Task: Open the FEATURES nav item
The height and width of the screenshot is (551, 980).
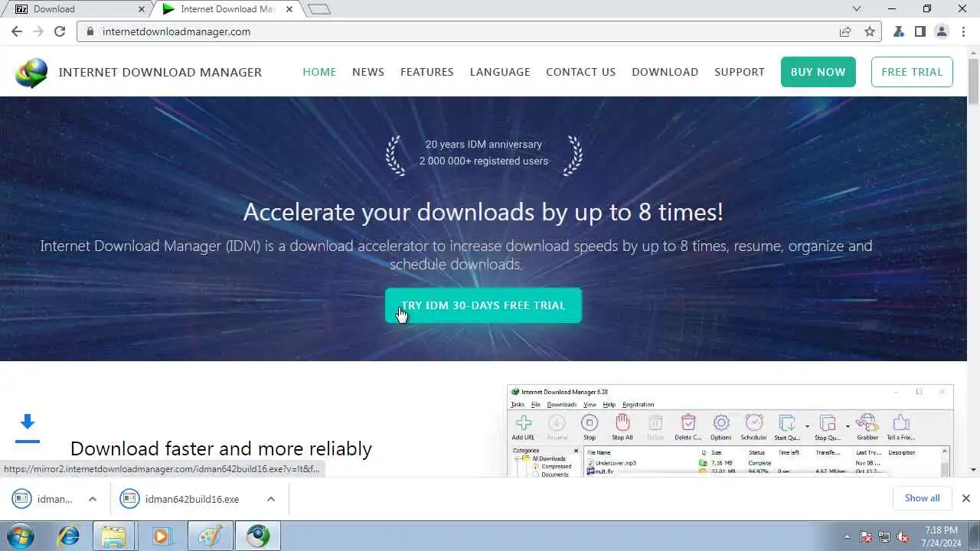Action: point(427,72)
